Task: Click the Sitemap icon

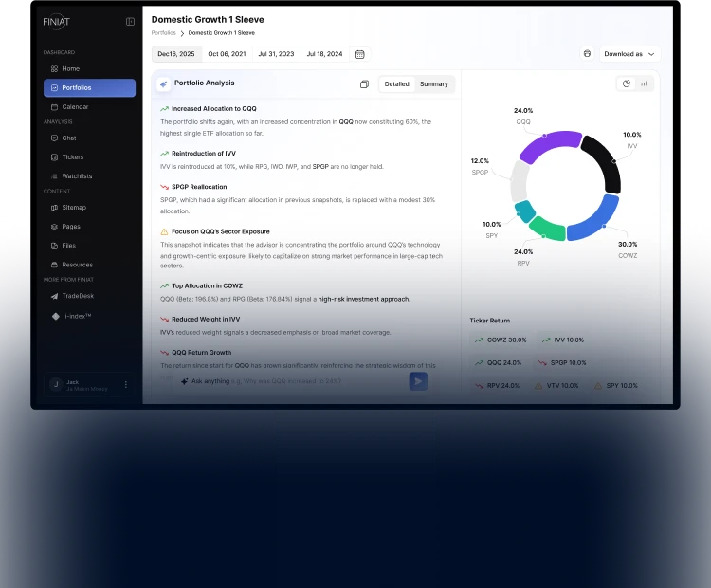Action: point(54,208)
